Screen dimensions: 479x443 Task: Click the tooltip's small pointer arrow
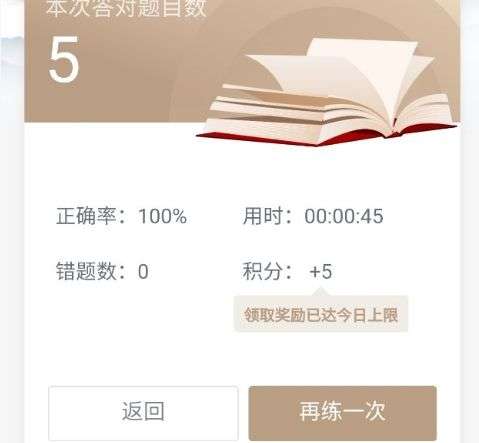(320, 292)
